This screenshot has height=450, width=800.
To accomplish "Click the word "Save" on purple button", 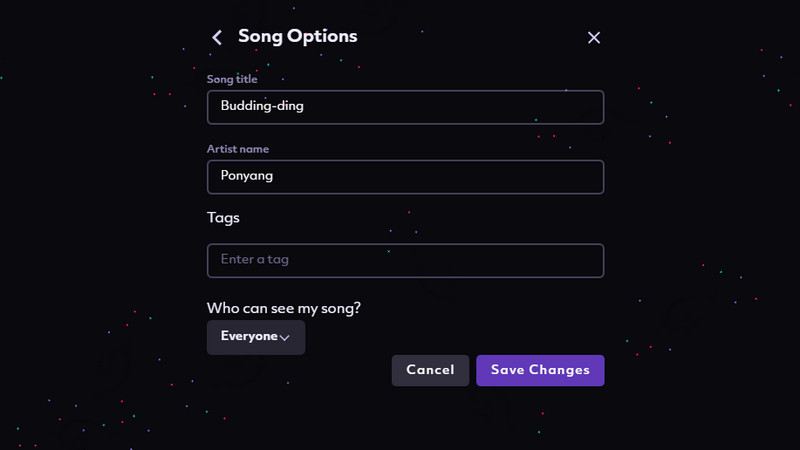I will click(508, 370).
